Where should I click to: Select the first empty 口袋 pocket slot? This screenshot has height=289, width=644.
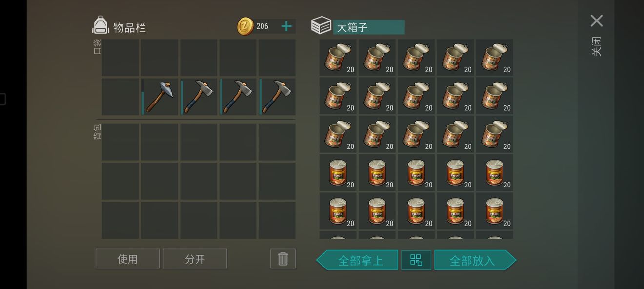coord(121,58)
